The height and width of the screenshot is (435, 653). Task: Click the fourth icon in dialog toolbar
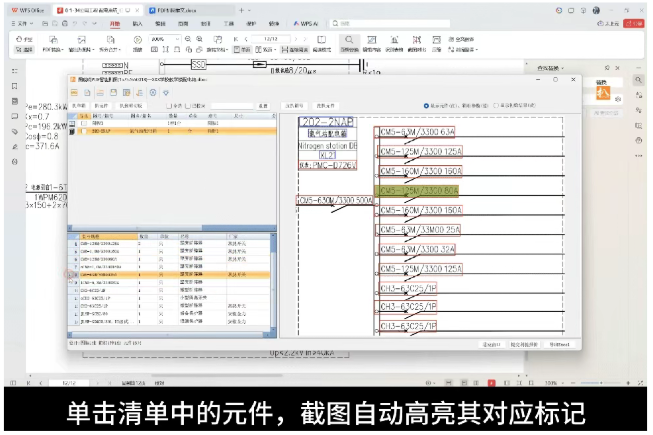113,93
